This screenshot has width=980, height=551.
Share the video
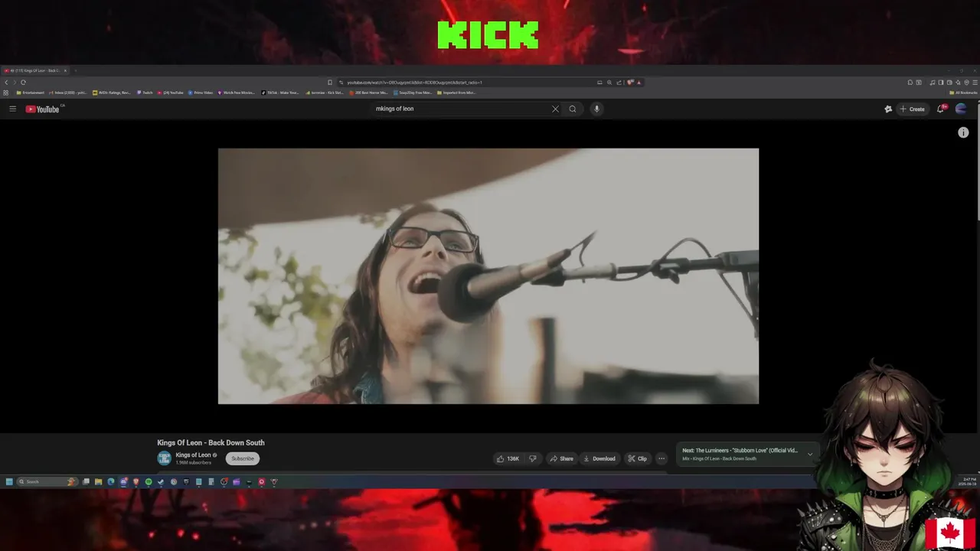(561, 458)
